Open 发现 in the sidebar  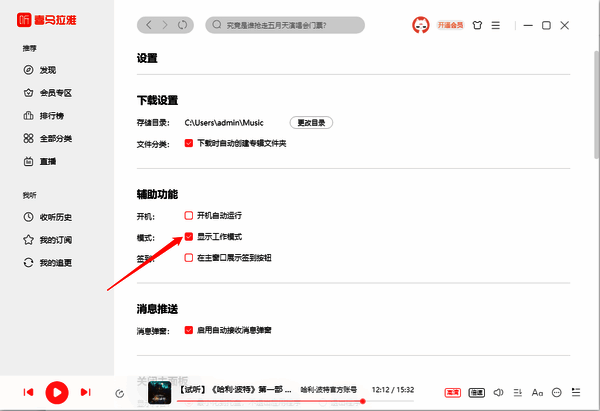tap(40, 70)
